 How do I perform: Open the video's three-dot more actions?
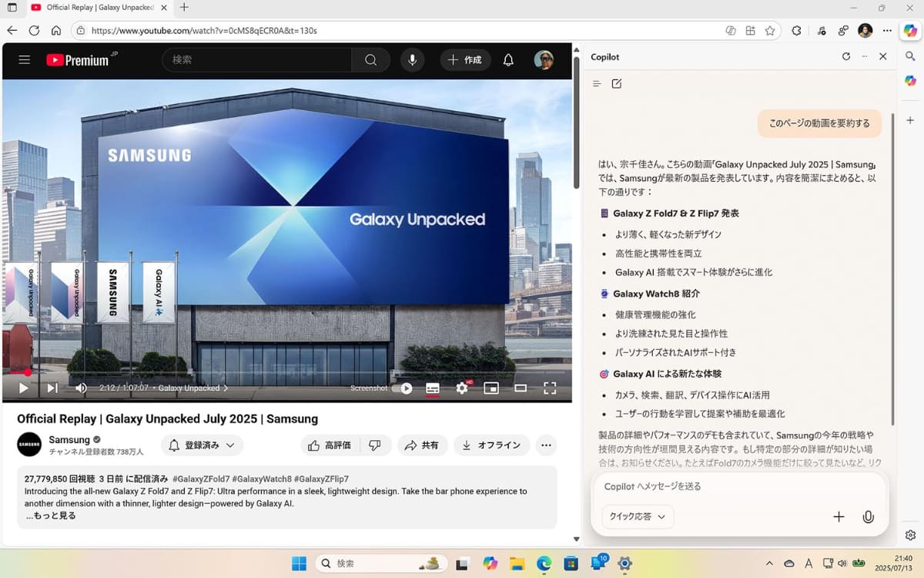pos(546,445)
